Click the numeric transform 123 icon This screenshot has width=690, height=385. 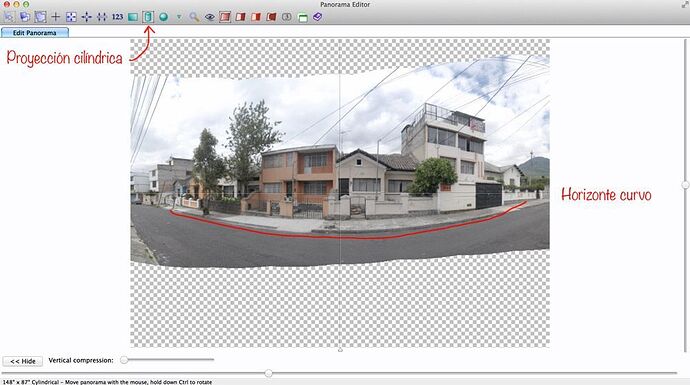coord(117,17)
